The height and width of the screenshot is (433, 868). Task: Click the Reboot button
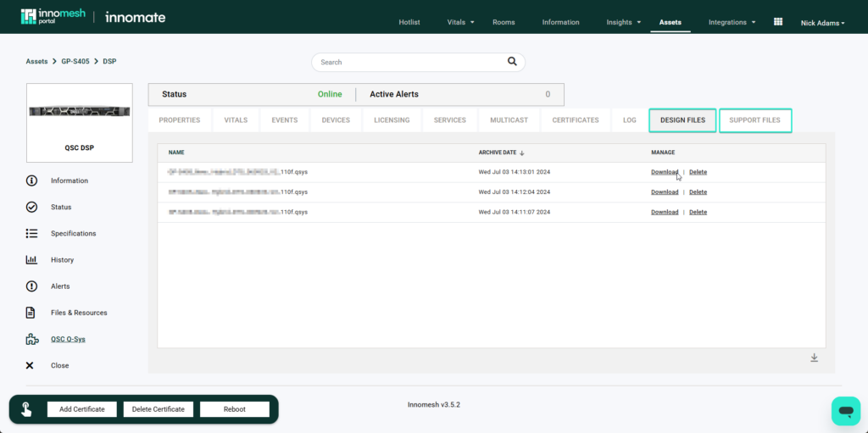tap(235, 409)
